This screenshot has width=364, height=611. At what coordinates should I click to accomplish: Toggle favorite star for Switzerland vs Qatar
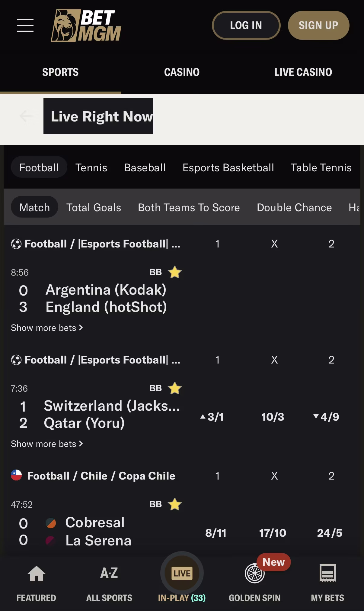pos(175,388)
